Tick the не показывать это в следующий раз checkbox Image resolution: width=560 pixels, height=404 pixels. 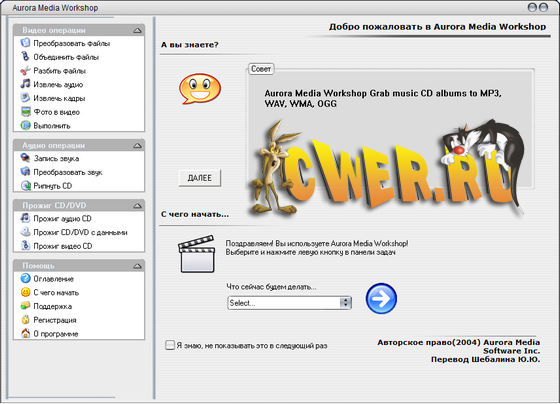(170, 345)
